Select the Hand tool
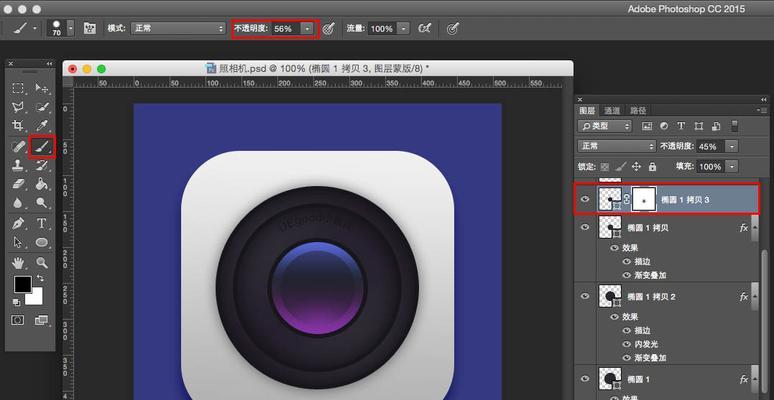This screenshot has height=400, width=774. (x=18, y=262)
